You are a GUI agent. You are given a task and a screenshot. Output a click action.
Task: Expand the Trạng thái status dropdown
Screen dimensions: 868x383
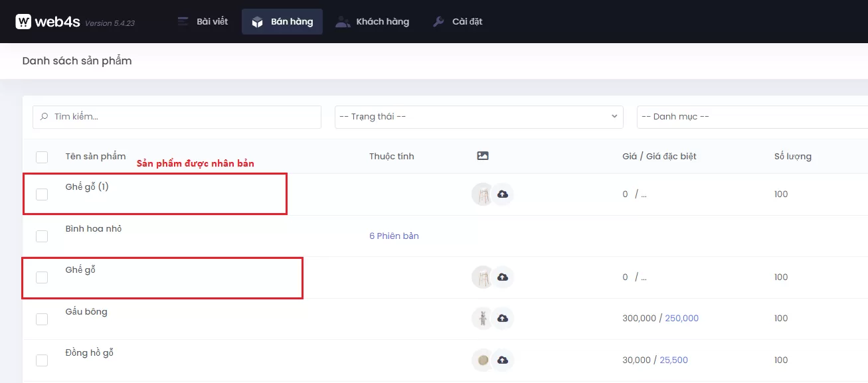pos(479,117)
